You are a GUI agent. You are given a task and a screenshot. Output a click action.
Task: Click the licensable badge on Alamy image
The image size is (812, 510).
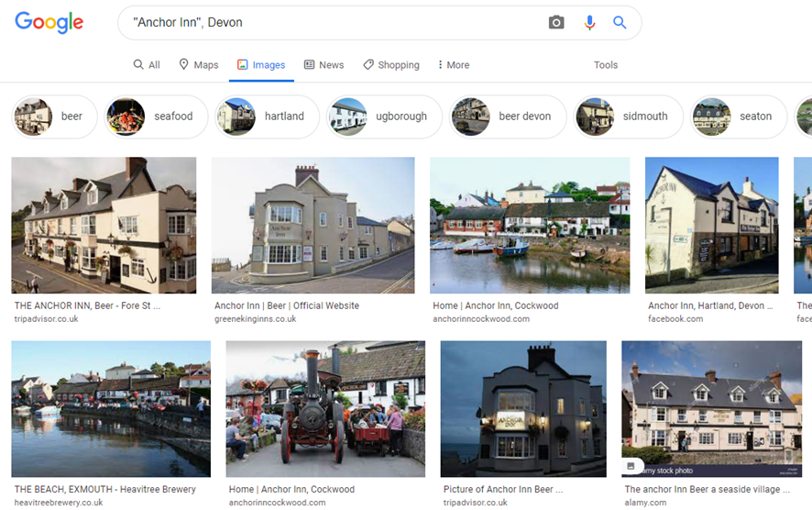click(x=631, y=467)
